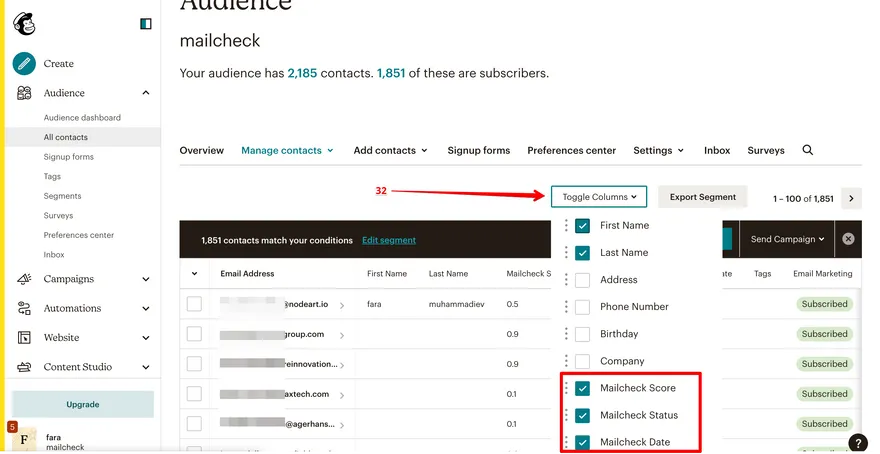The image size is (880, 454).
Task: Click the Mailchimp monkey logo
Action: pyautogui.click(x=24, y=24)
